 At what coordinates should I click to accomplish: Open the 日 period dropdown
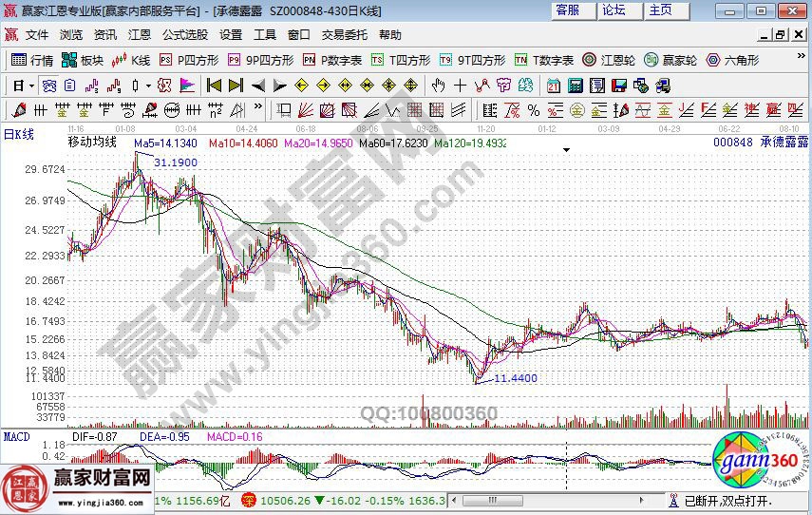coord(23,85)
